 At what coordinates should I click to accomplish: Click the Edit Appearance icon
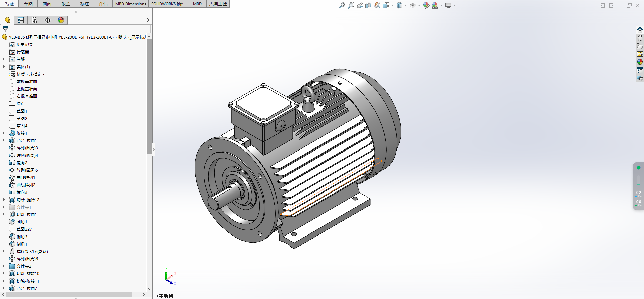tap(426, 5)
